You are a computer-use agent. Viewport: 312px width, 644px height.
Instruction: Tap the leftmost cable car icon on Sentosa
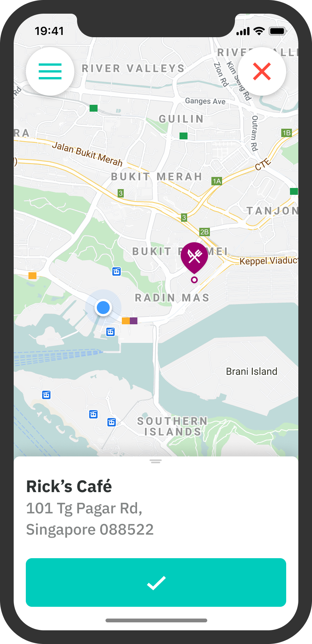pos(46,395)
